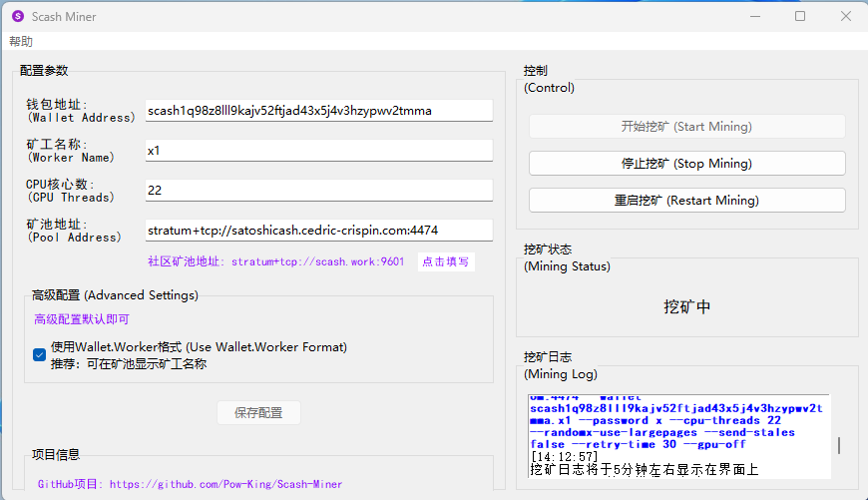Stop mining with the 停止挖矿 button

point(687,164)
